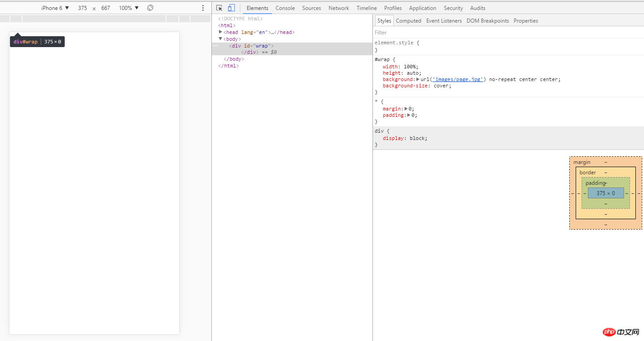Click the margin label in box model
644x341 pixels.
pos(582,162)
